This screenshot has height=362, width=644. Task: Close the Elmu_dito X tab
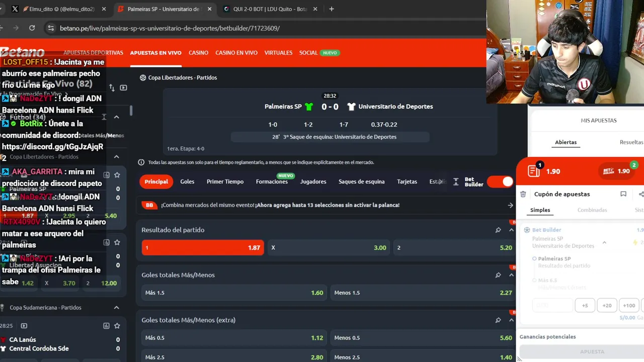pos(104,9)
